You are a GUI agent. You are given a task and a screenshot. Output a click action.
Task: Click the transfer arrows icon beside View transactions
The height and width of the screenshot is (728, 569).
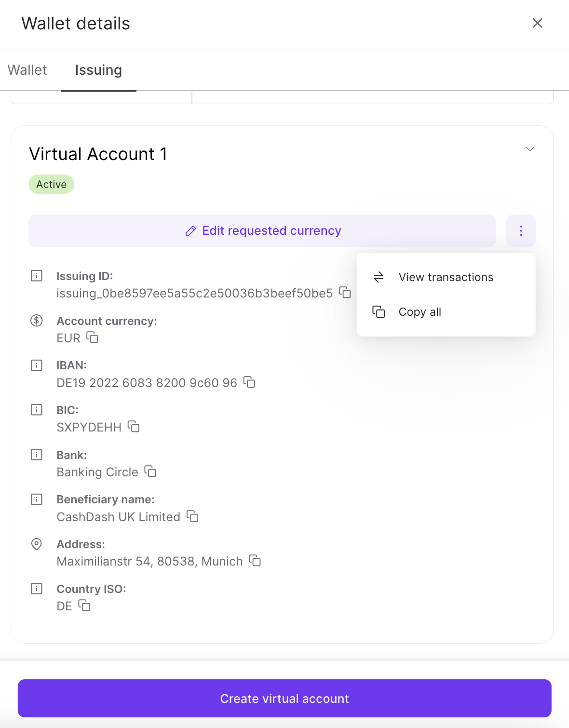(x=379, y=277)
